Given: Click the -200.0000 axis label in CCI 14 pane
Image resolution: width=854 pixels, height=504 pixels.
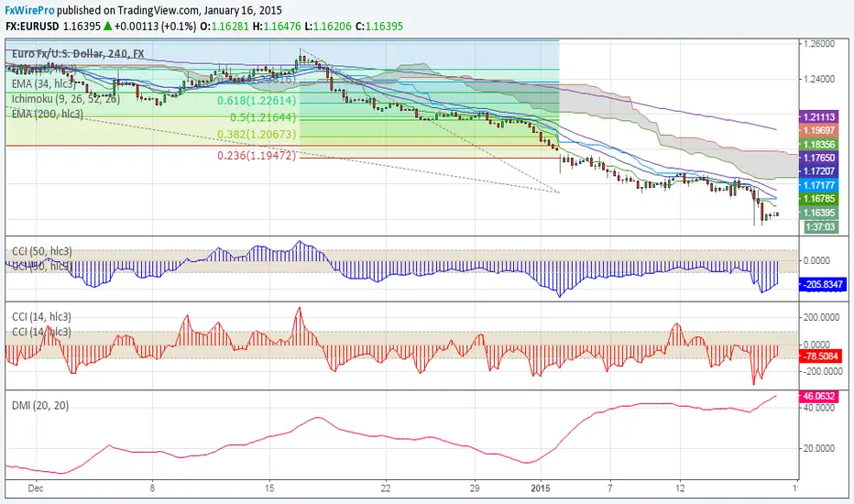Looking at the screenshot, I should [823, 372].
